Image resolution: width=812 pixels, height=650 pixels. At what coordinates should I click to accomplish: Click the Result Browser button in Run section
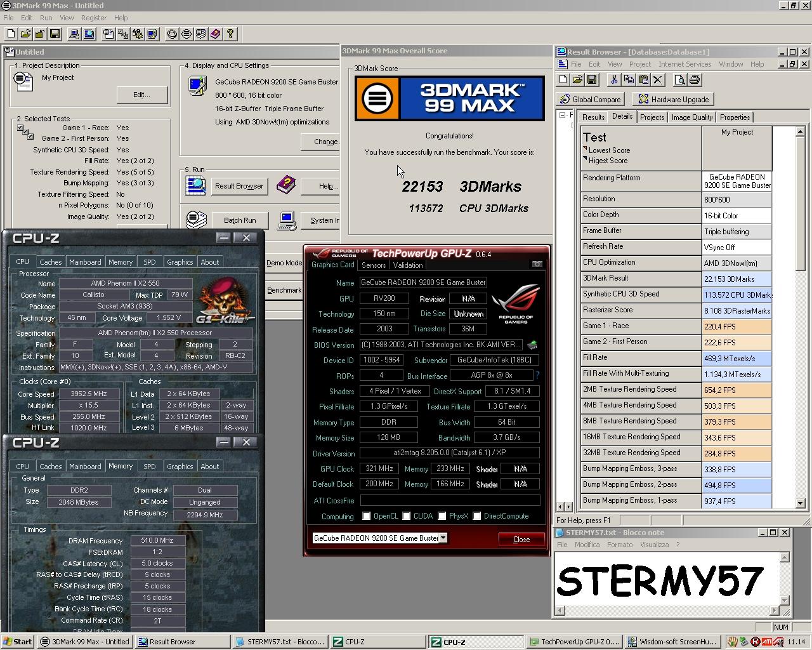tap(239, 186)
